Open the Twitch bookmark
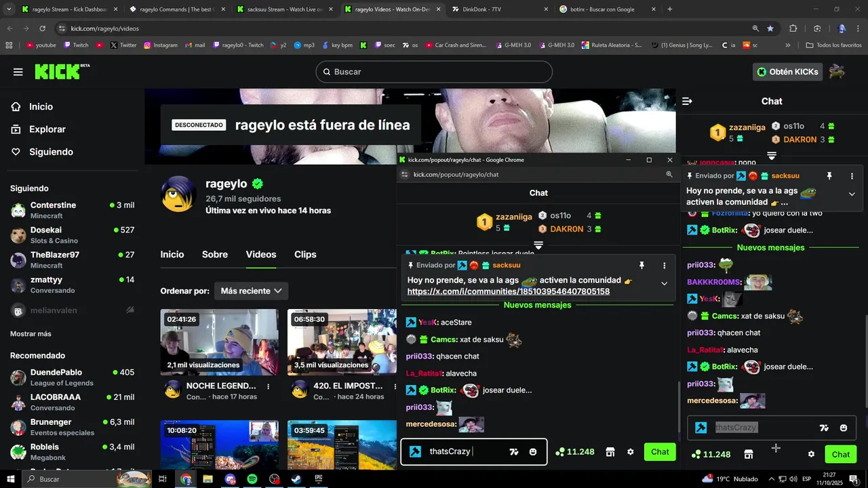The height and width of the screenshot is (488, 868). (76, 45)
